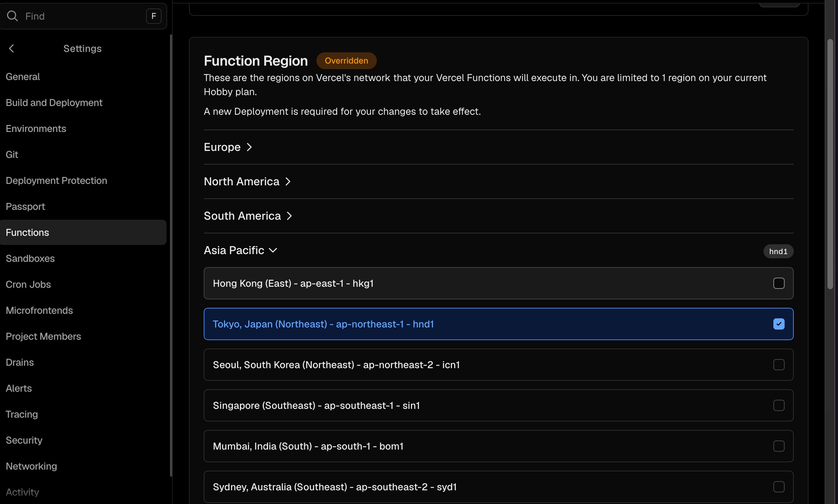Open Environments settings
Image resolution: width=838 pixels, height=504 pixels.
36,128
